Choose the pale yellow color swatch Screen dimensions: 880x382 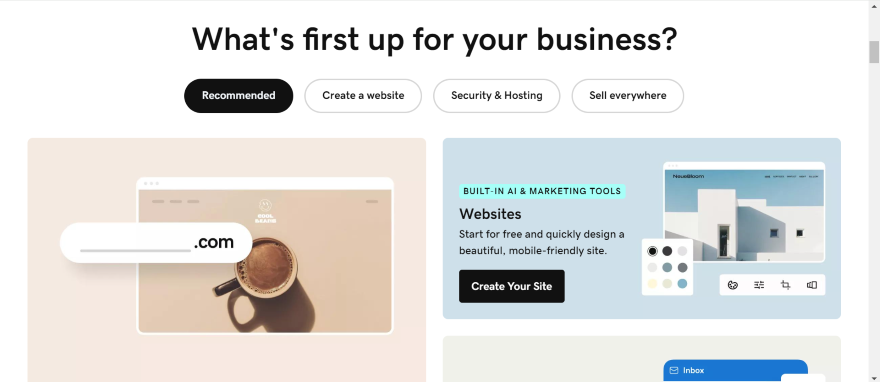(x=652, y=284)
